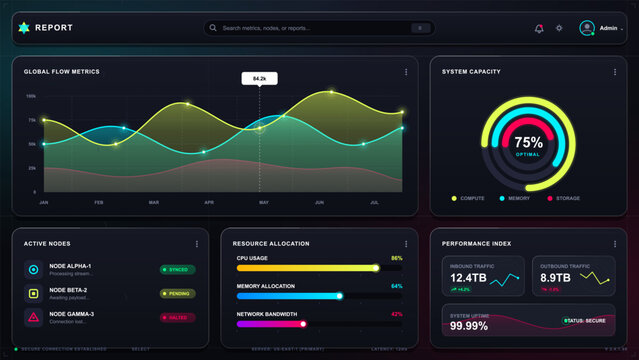Click the FEB axis label
The height and width of the screenshot is (360, 639).
coord(99,202)
